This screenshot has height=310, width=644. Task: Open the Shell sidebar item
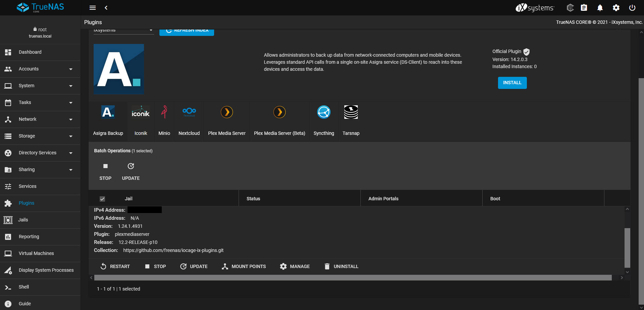click(x=40, y=287)
